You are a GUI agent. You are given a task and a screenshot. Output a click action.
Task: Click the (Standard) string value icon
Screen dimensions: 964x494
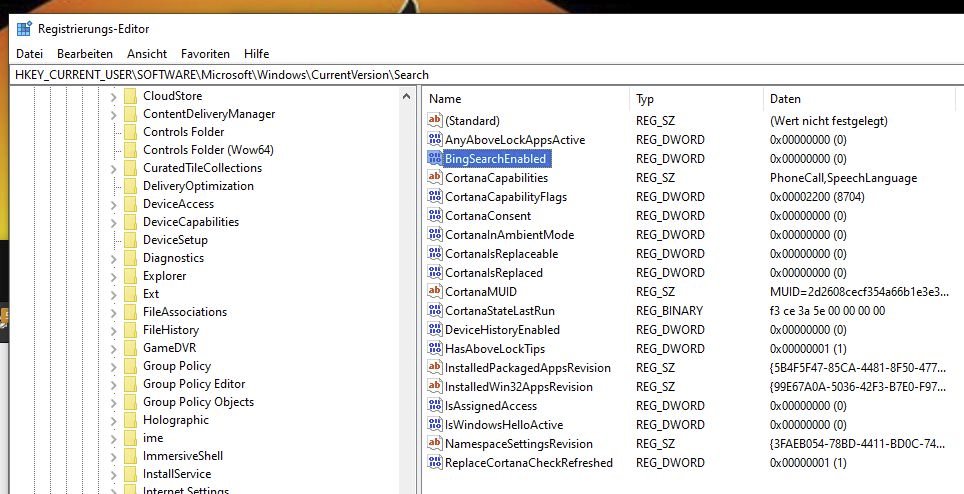[x=435, y=120]
